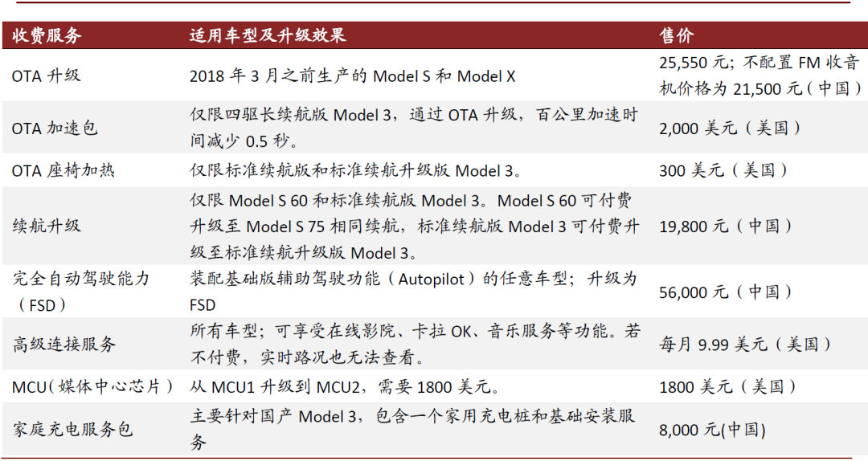Select the 续航升级 service cell

[x=47, y=226]
